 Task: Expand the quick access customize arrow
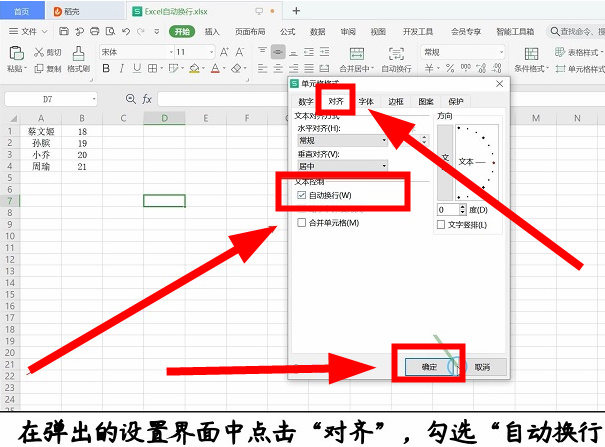point(156,31)
